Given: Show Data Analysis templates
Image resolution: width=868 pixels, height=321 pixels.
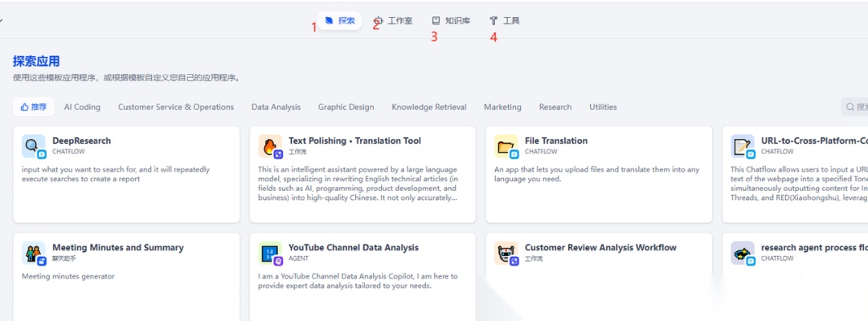Looking at the screenshot, I should click(276, 108).
